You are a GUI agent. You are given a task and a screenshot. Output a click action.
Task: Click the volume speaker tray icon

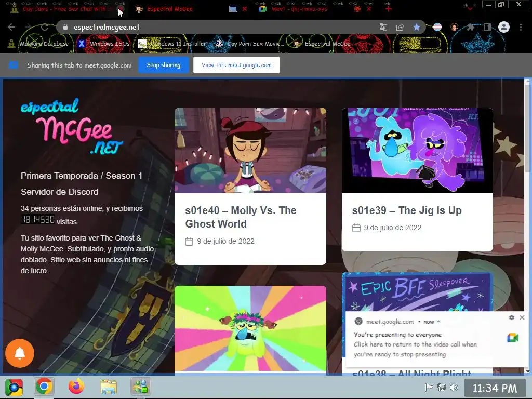[454, 387]
